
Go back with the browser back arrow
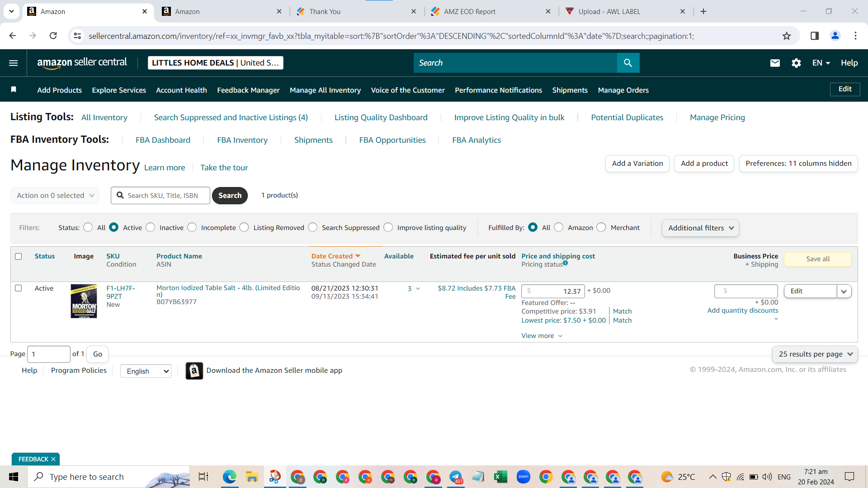tap(13, 36)
